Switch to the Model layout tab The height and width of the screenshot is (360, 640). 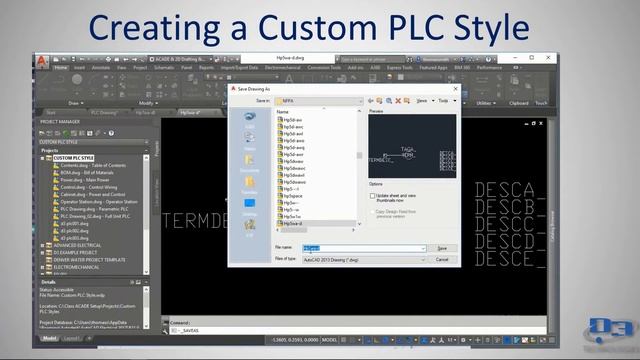click(50, 338)
